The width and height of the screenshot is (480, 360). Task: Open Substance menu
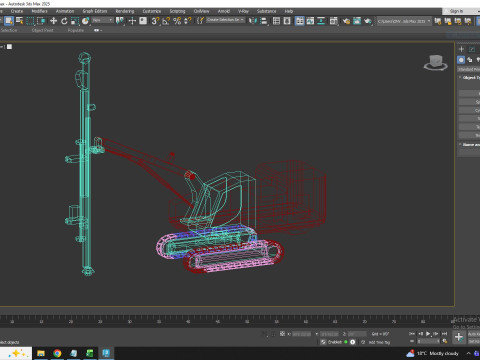266,11
